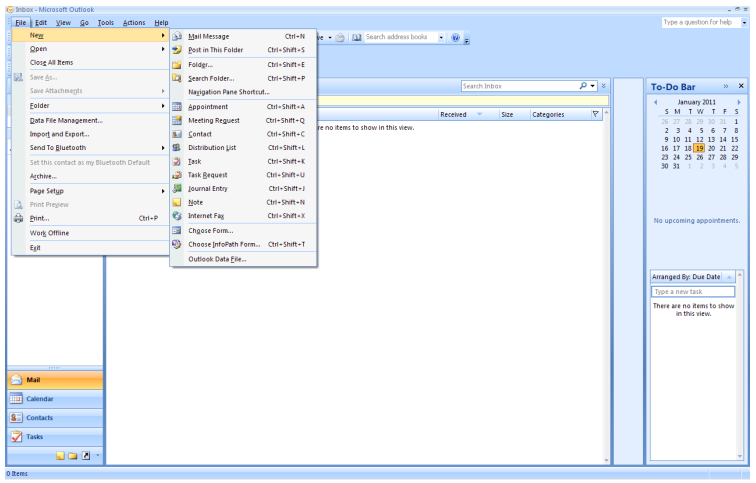Click the Appointment calendar icon
756x483 pixels.
[177, 107]
